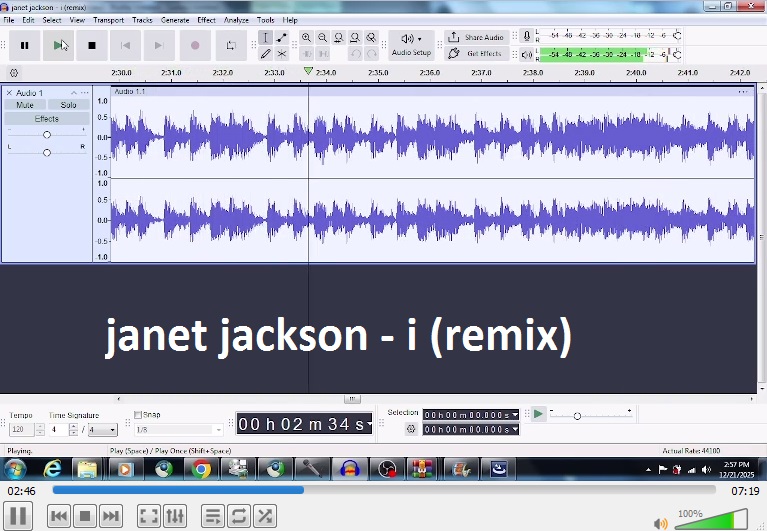This screenshot has width=767, height=531.
Task: Open the Effect menu
Action: tap(206, 20)
